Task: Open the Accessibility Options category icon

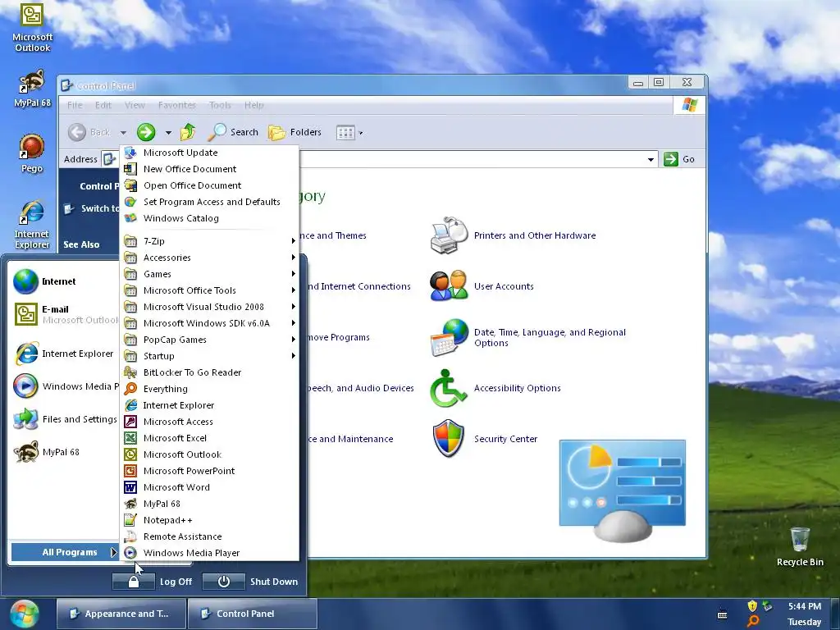Action: click(x=449, y=388)
